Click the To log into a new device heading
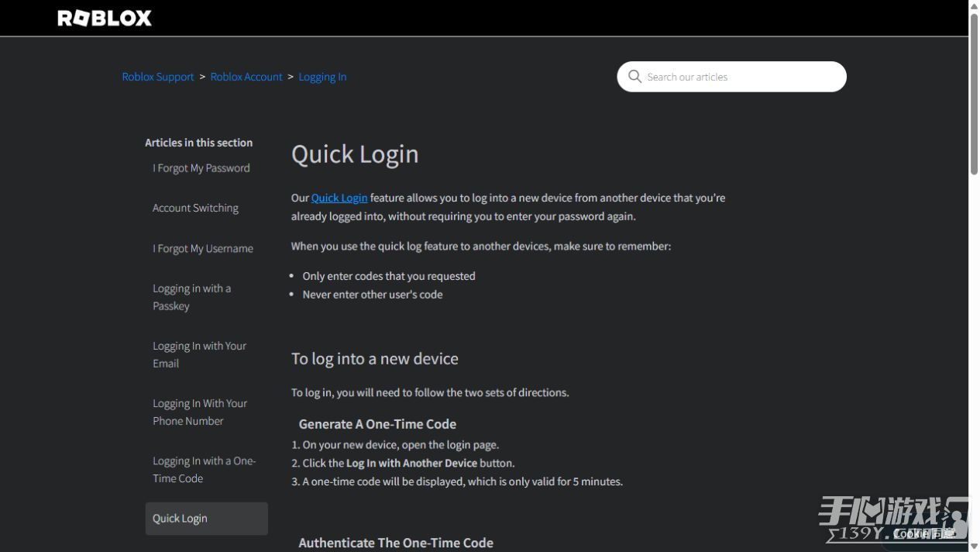 pos(375,358)
